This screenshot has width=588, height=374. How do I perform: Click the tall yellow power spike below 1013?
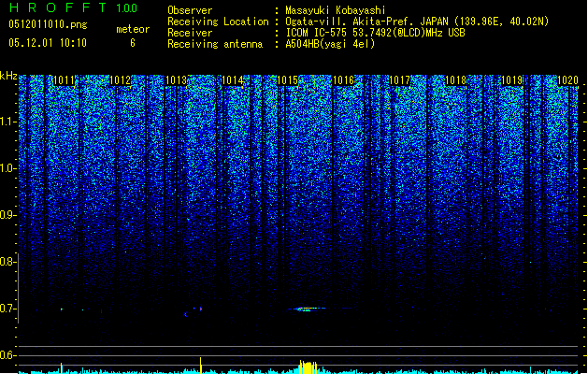click(201, 366)
